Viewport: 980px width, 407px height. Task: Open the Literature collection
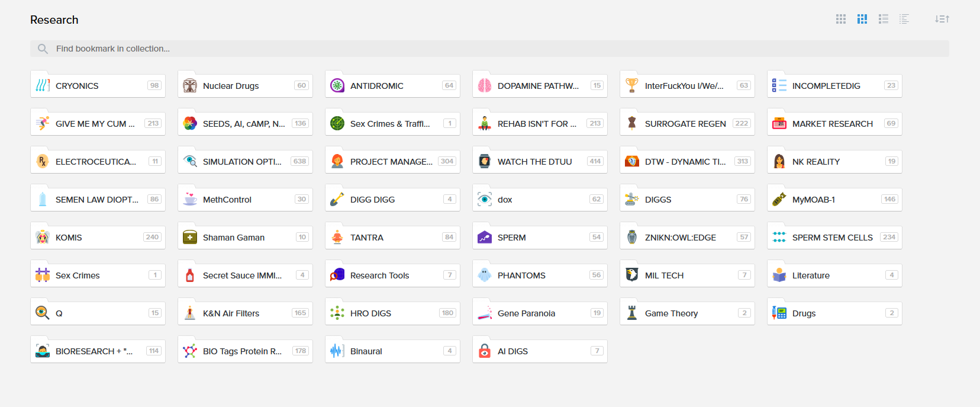coord(834,275)
